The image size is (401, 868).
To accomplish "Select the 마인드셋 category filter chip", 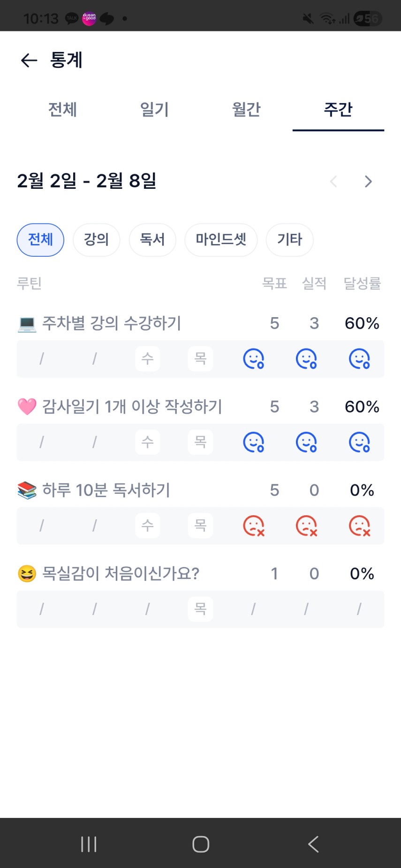I will click(x=221, y=240).
